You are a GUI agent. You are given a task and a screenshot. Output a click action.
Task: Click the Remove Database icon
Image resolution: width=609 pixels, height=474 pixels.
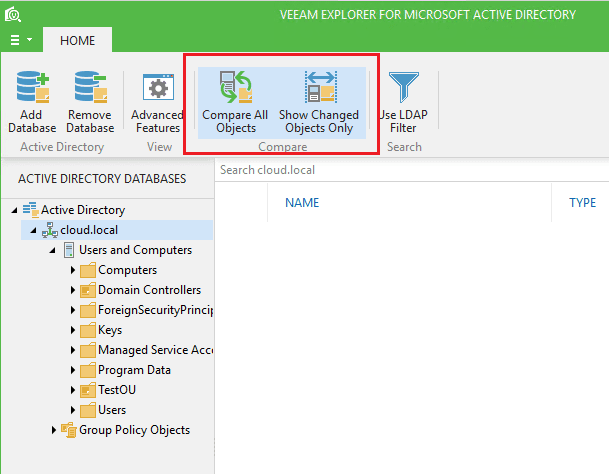(x=89, y=89)
